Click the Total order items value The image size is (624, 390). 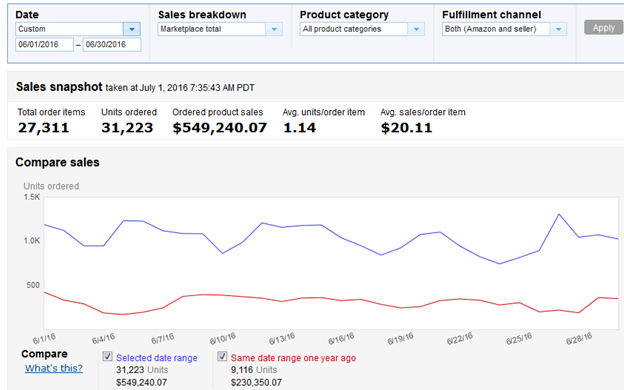point(43,128)
